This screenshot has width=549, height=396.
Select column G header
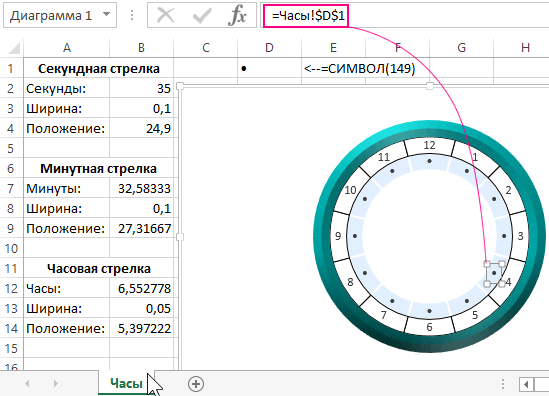pos(461,48)
